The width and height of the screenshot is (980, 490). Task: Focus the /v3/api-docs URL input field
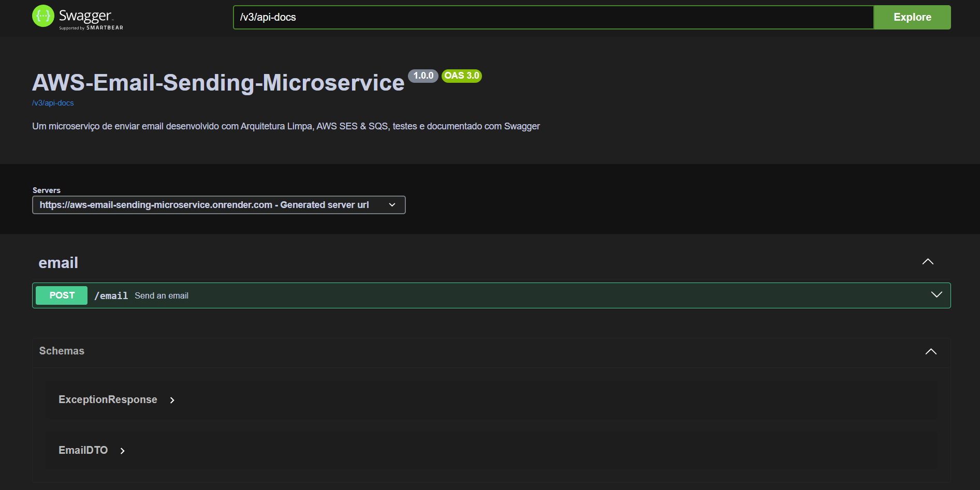pos(553,17)
